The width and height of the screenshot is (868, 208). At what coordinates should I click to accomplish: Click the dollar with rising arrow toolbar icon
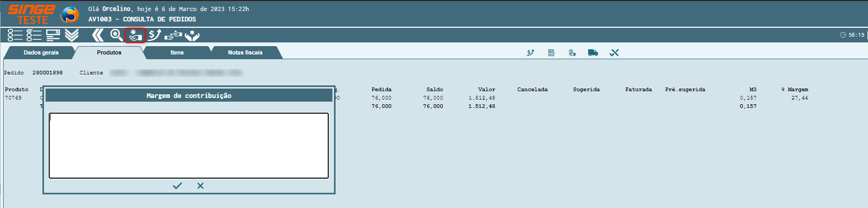154,35
